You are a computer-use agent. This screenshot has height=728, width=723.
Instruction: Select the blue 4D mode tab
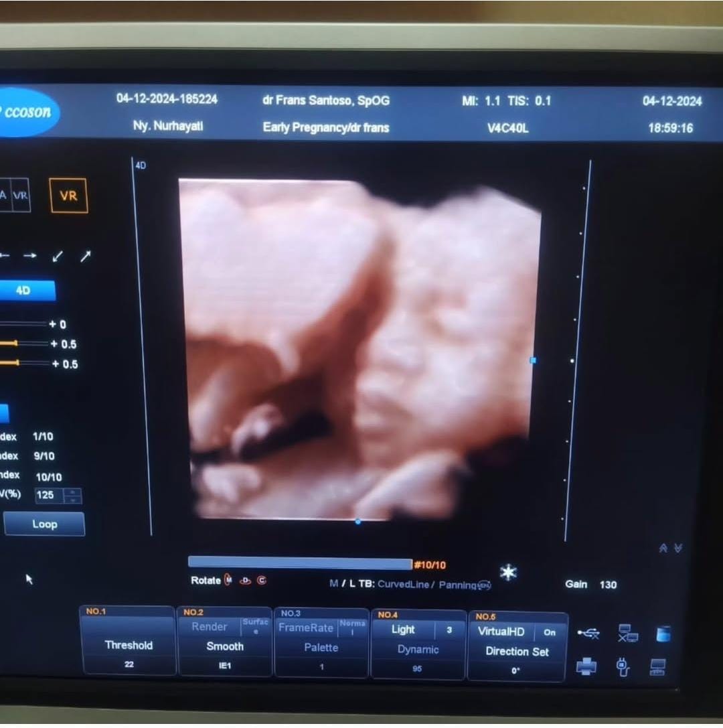tap(23, 291)
